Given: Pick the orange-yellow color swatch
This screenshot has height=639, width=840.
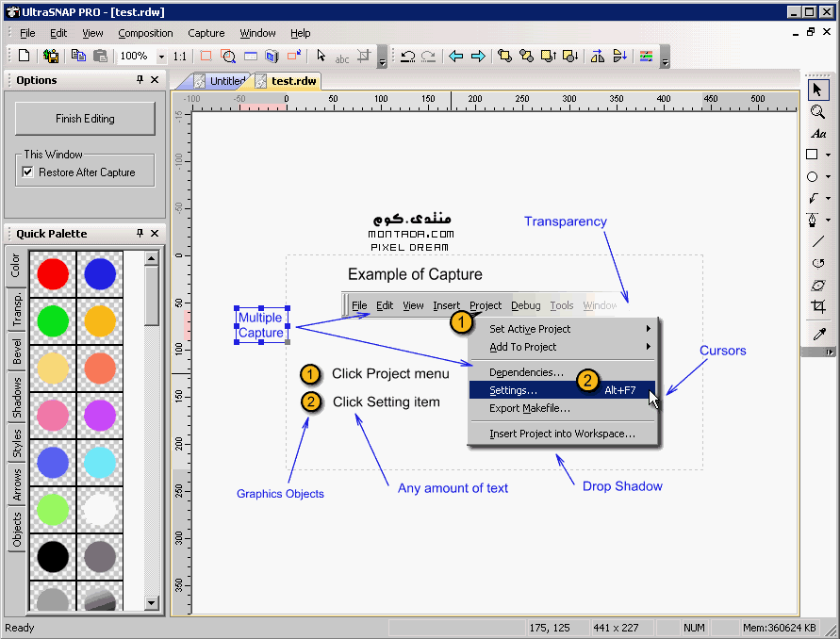Looking at the screenshot, I should [x=100, y=321].
